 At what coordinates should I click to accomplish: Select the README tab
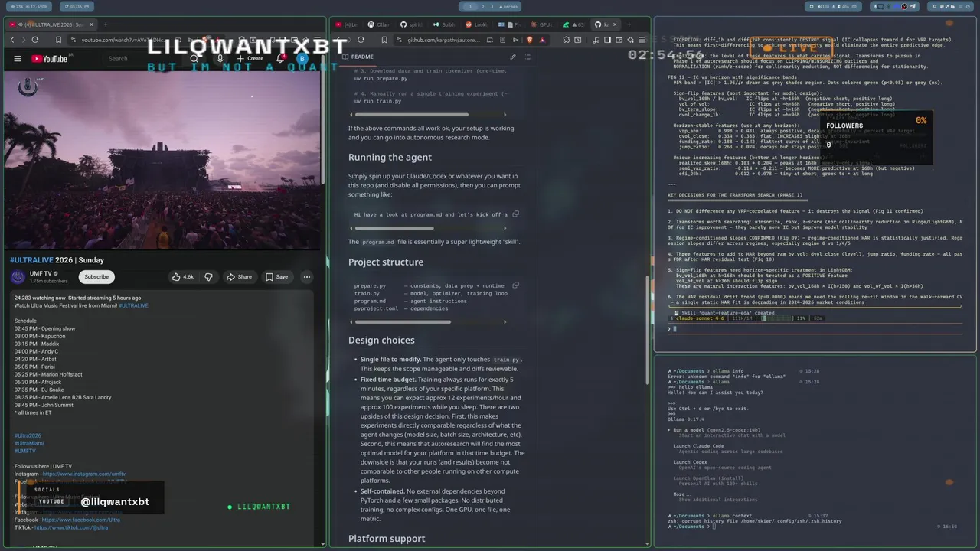click(x=358, y=57)
